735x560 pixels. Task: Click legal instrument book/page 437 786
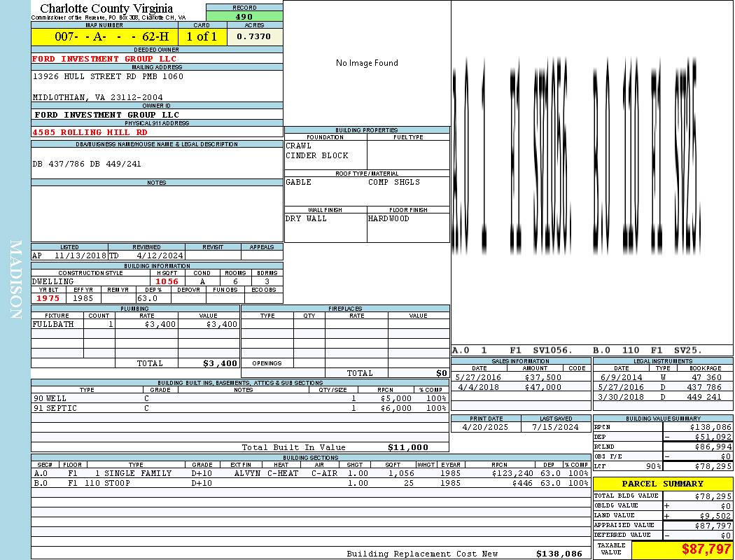tap(703, 388)
